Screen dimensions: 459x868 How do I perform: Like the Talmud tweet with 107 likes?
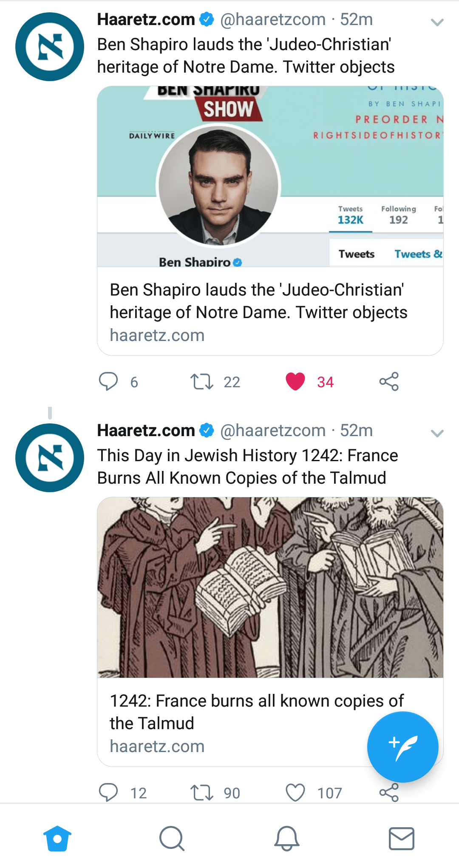(295, 792)
